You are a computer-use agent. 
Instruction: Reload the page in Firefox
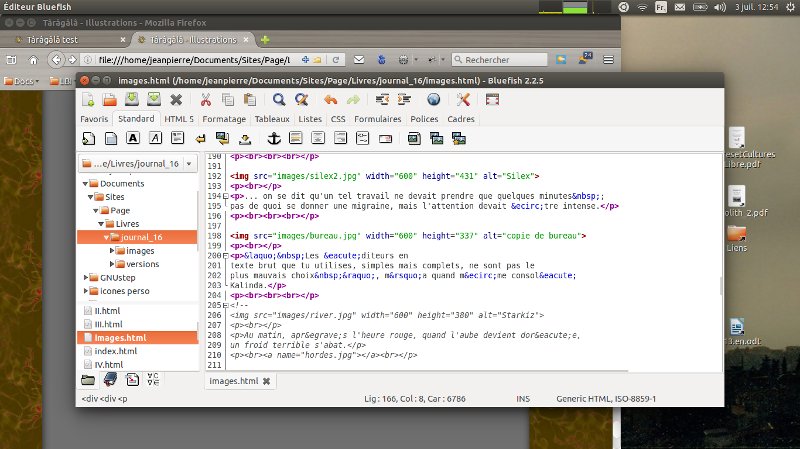click(336, 60)
